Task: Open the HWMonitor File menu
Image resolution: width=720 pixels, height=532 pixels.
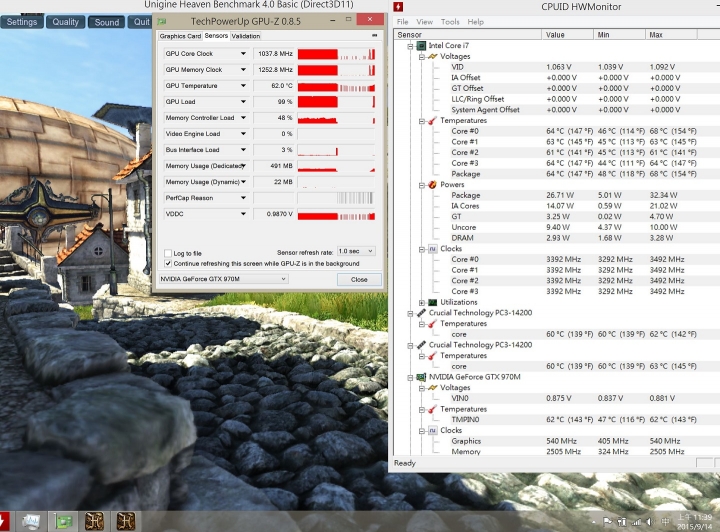Action: coord(402,22)
